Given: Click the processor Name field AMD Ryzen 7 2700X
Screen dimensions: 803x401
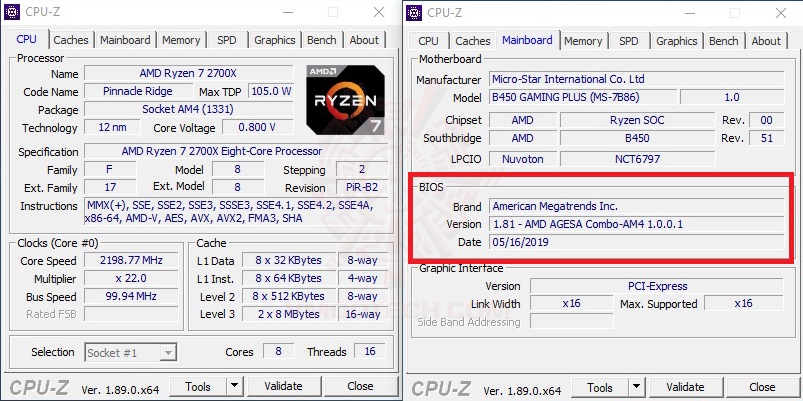Looking at the screenshot, I should [188, 73].
